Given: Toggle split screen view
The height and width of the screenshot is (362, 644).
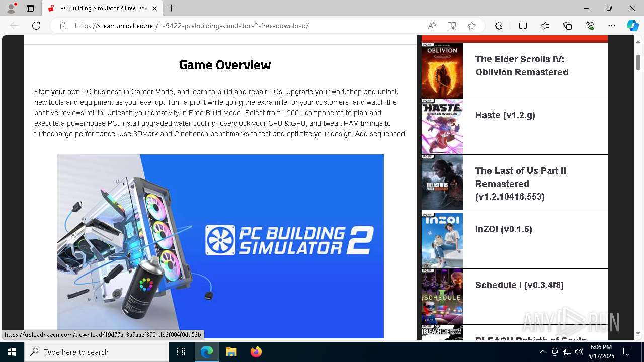Looking at the screenshot, I should (x=523, y=26).
